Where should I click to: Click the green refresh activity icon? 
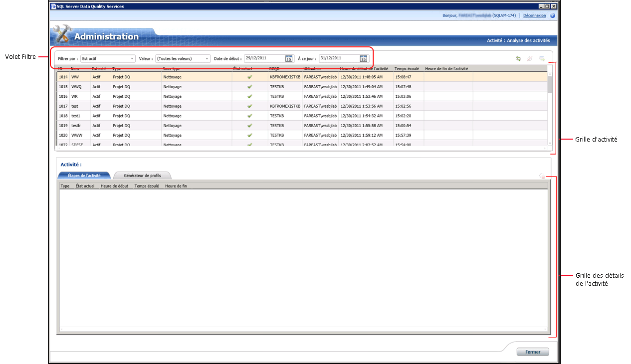click(518, 59)
